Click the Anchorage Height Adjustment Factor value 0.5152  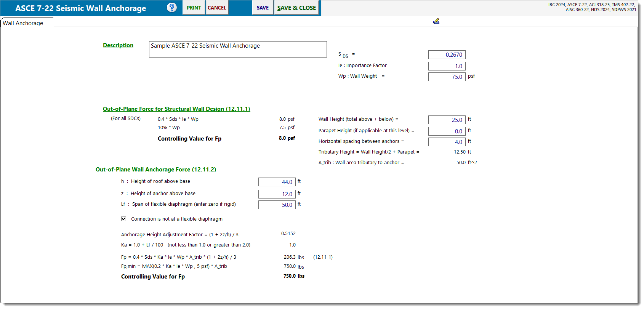point(288,234)
